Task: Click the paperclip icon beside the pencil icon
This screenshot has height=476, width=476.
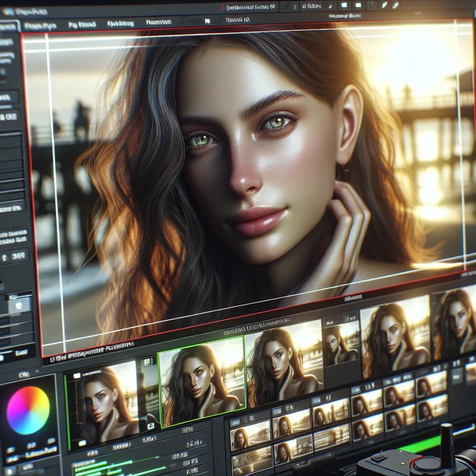Action: click(x=395, y=5)
